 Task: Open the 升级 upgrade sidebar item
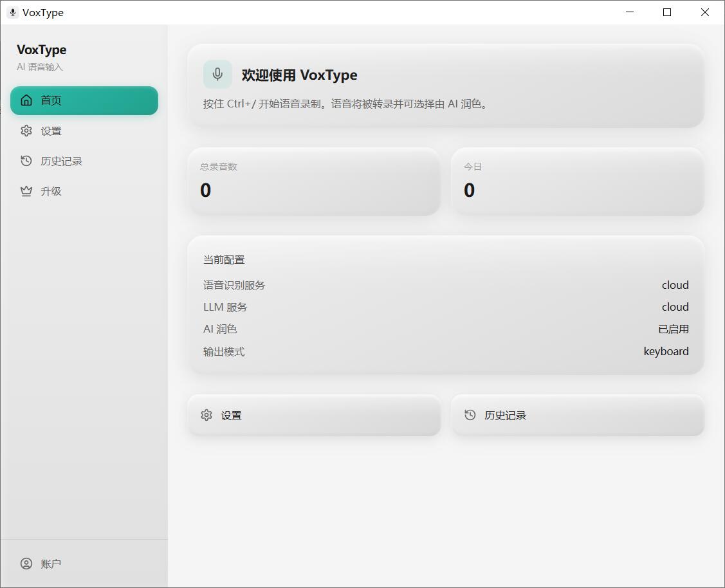pos(84,191)
